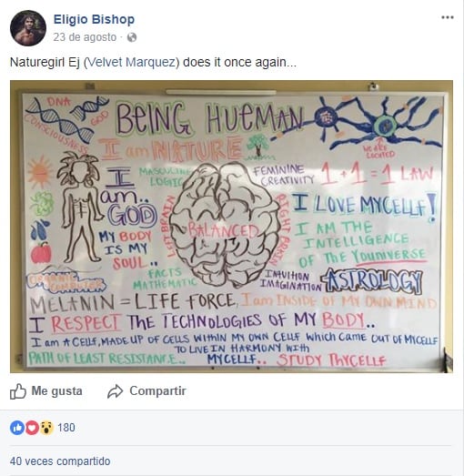View the '40 veces compartido' shares list

(x=60, y=461)
